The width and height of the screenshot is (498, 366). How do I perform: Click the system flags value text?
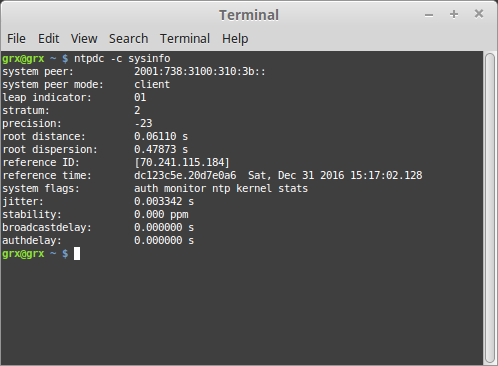pos(221,188)
